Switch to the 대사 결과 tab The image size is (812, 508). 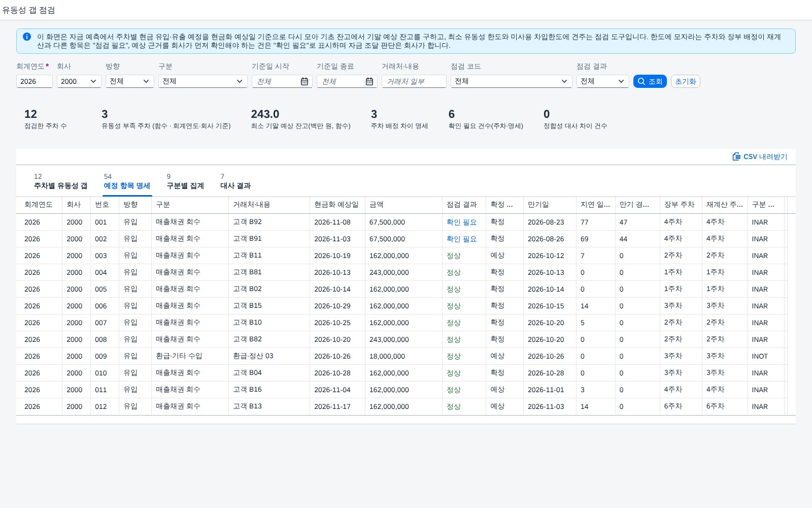tap(235, 182)
